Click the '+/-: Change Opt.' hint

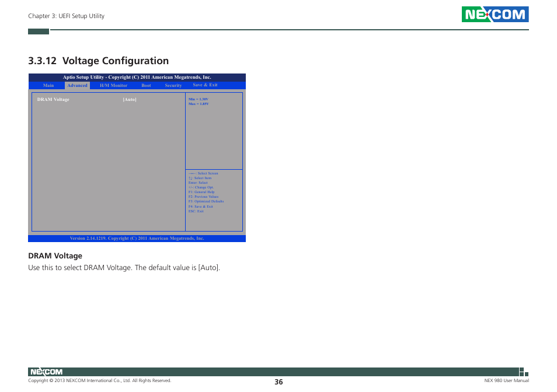point(201,187)
